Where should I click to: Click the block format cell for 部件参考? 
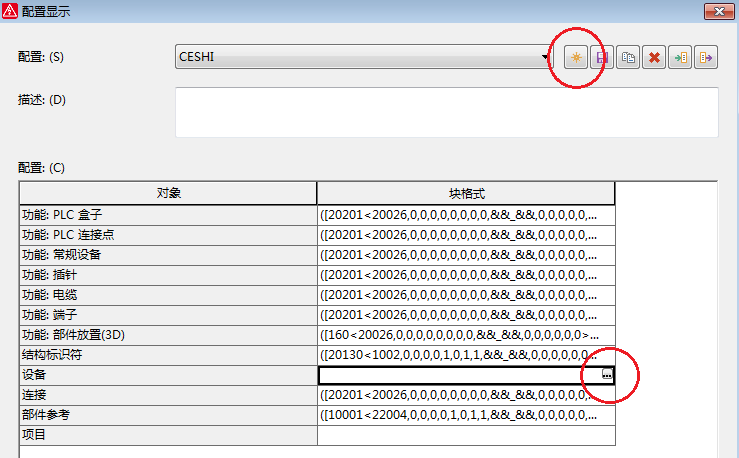click(466, 415)
